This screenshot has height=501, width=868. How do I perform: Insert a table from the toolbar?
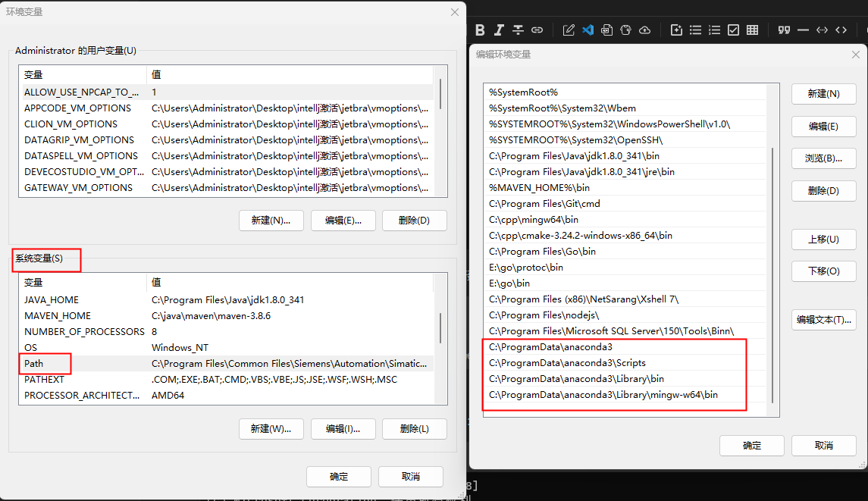pos(752,30)
